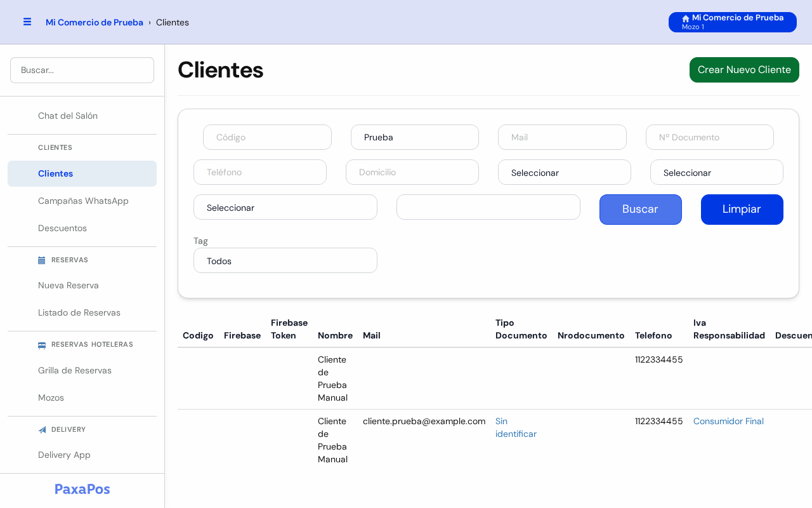This screenshot has width=812, height=508.
Task: Click the calendar icon beside Reservas
Action: click(42, 260)
